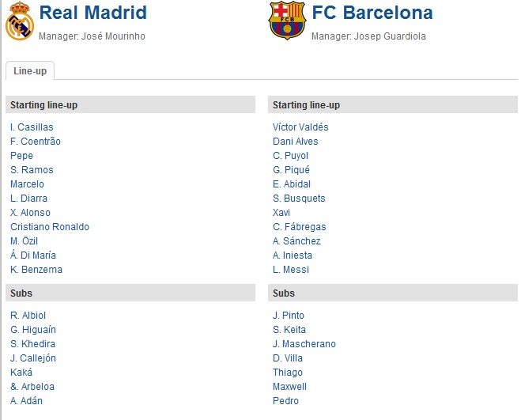
Task: Click on Cristiano Ronaldo in the line-up
Action: click(x=50, y=227)
